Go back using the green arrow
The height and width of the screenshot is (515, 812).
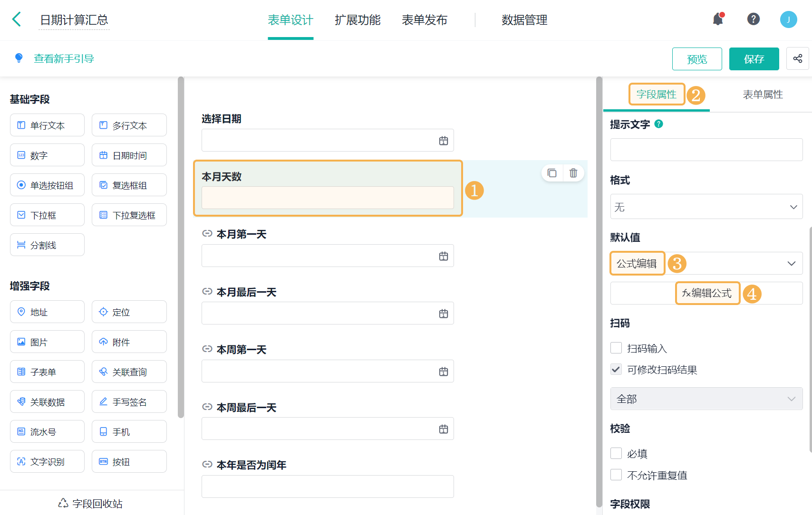17,19
